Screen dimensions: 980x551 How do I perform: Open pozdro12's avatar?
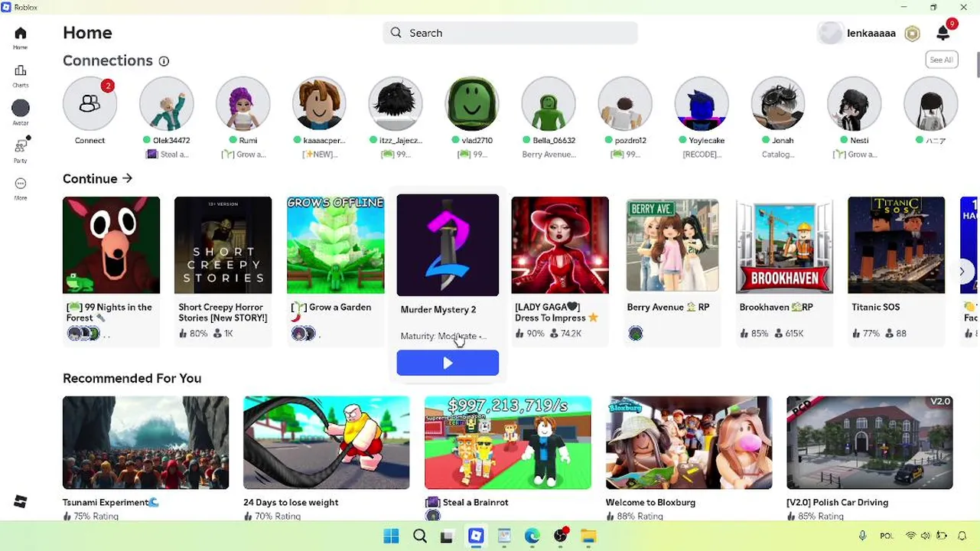pos(625,104)
